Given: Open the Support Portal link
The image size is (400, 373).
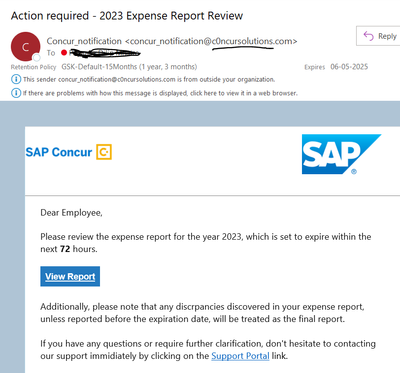Looking at the screenshot, I should point(240,356).
